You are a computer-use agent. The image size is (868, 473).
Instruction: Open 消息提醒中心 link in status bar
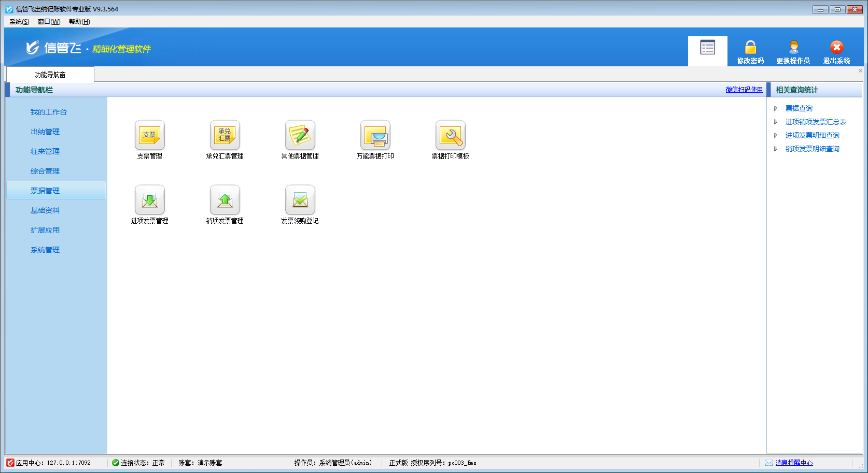tap(794, 463)
